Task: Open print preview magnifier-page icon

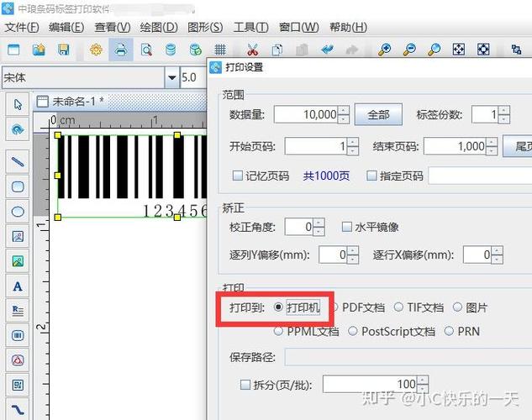Action: (146, 50)
